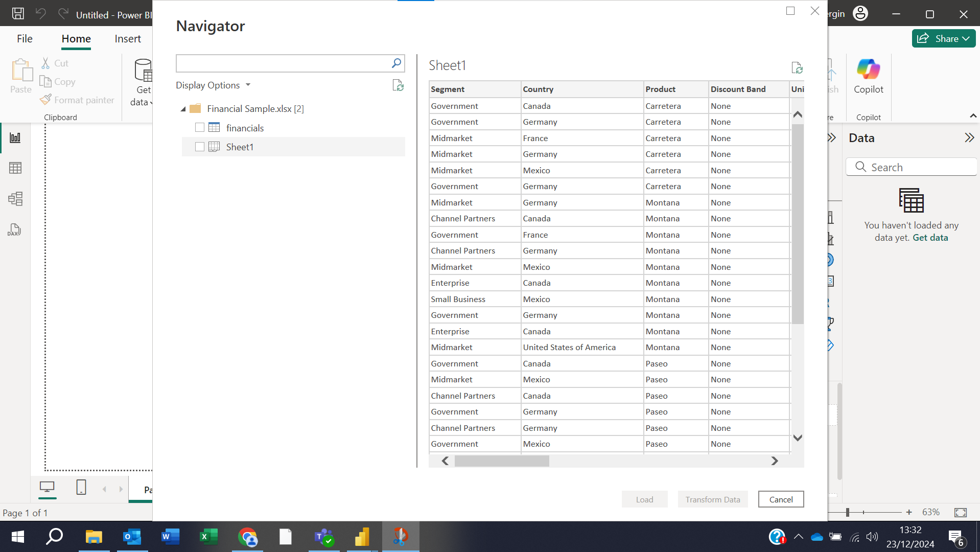Click the Redo arrow in the title bar
Screen dimensions: 980x552
click(x=63, y=14)
